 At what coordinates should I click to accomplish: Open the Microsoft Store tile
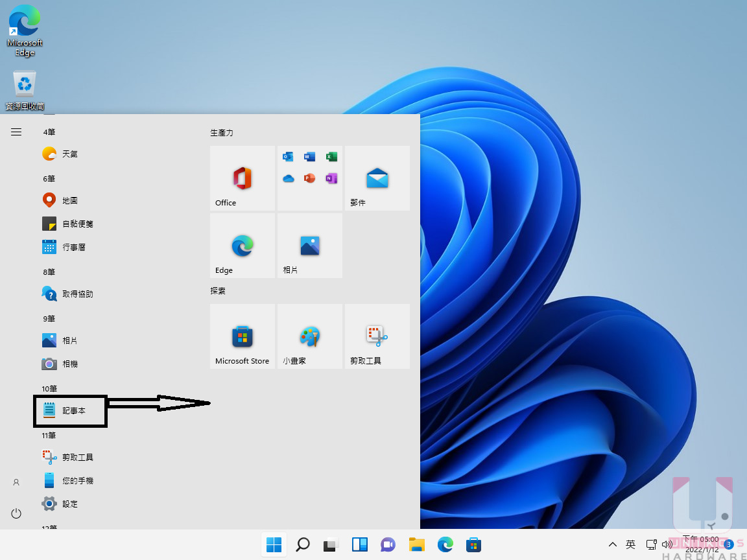(x=243, y=336)
